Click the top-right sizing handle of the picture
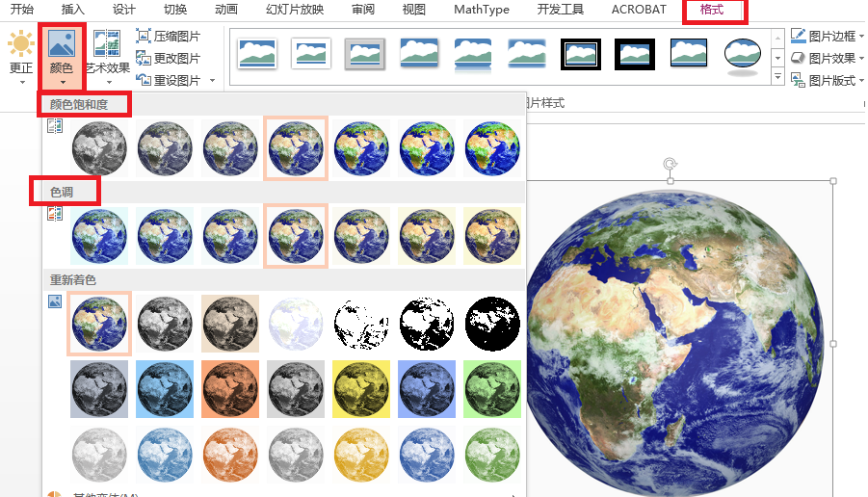Image resolution: width=868 pixels, height=497 pixels. (x=833, y=181)
